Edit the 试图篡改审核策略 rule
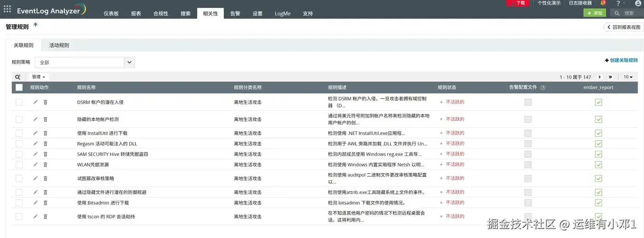644x238 pixels. (x=35, y=178)
